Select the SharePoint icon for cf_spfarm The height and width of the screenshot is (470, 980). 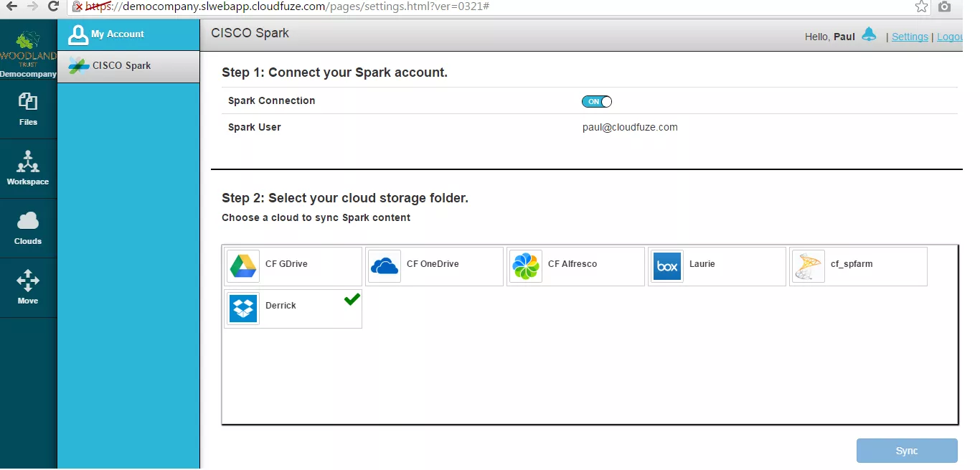coord(809,266)
